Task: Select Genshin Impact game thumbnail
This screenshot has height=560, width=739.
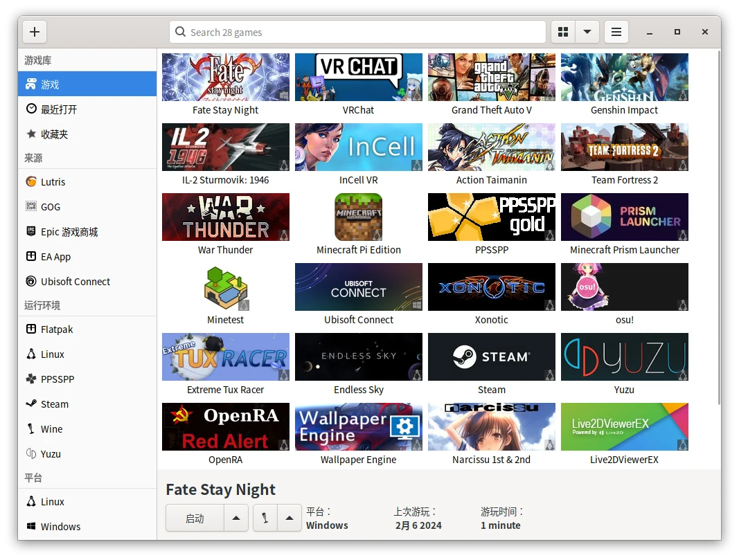Action: [624, 78]
